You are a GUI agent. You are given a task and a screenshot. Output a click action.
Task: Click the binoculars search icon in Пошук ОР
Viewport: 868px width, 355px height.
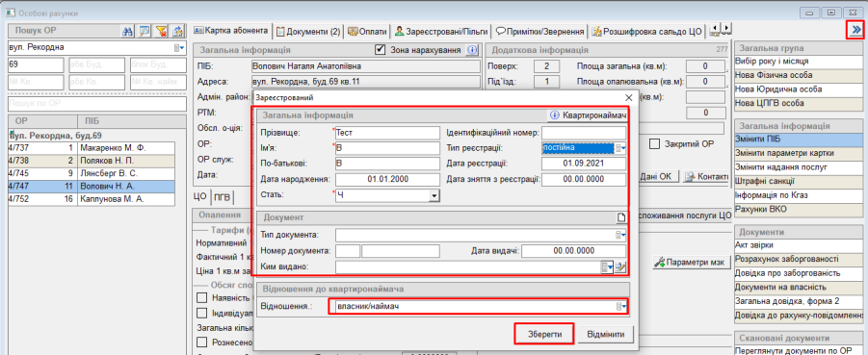127,31
